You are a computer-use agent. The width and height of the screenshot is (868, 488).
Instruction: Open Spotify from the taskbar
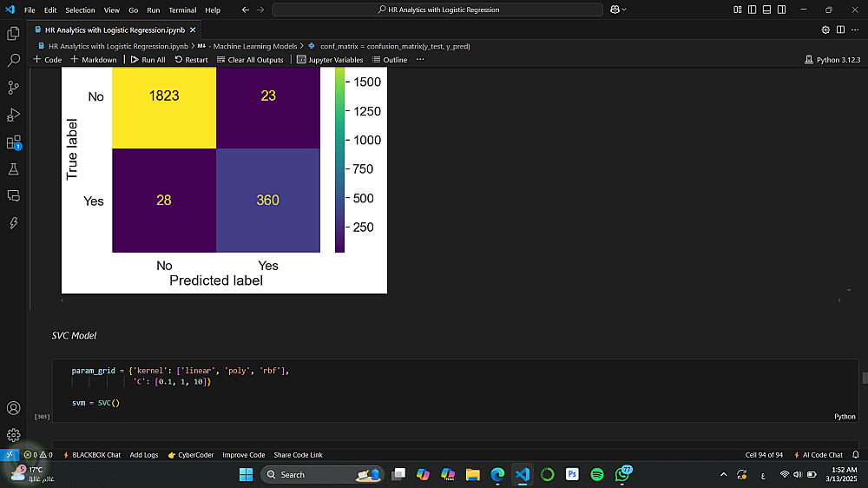[597, 475]
